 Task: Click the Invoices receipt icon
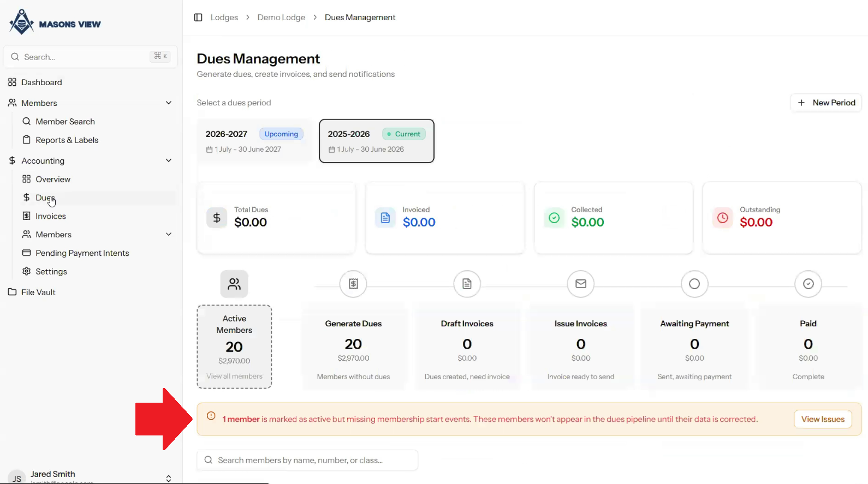click(26, 216)
